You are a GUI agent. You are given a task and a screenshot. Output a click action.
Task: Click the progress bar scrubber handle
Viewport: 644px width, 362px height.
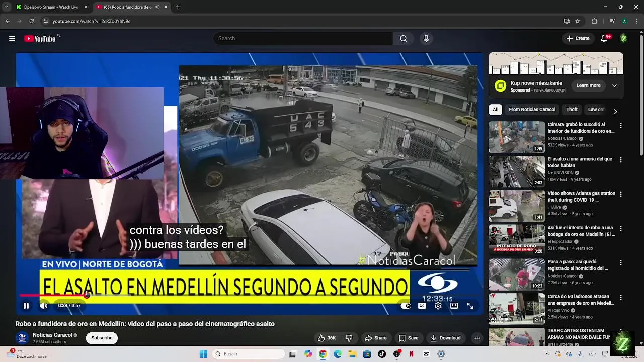[87, 295]
